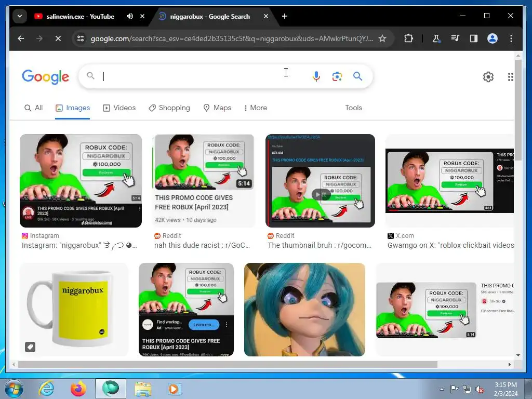Screen dimensions: 532x399
Task: Show hidden system tray icons
Action: click(442, 389)
